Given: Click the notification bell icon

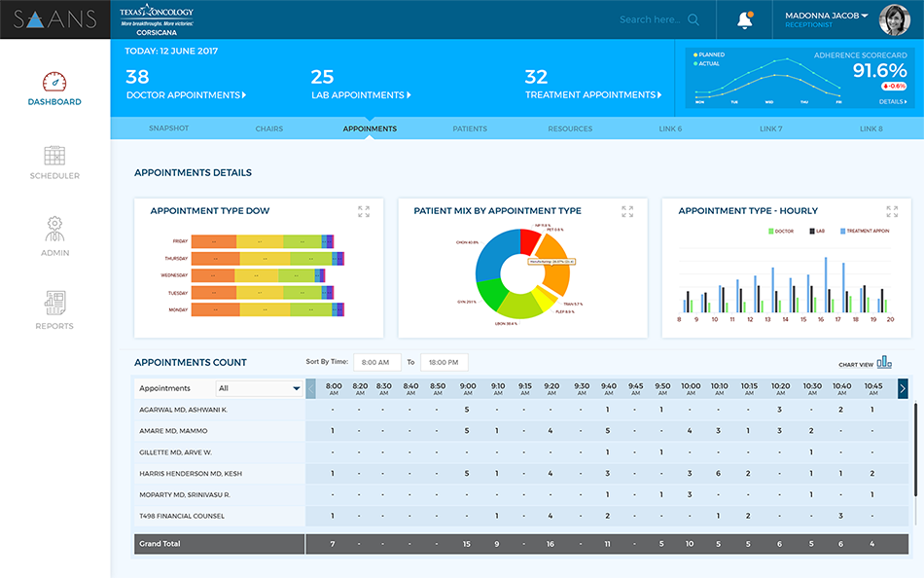Looking at the screenshot, I should [745, 19].
